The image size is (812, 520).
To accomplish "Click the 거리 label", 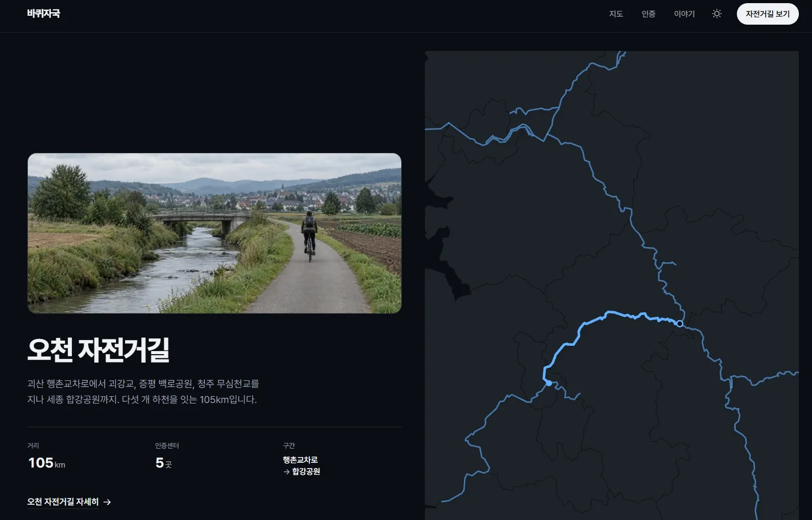I will click(33, 445).
